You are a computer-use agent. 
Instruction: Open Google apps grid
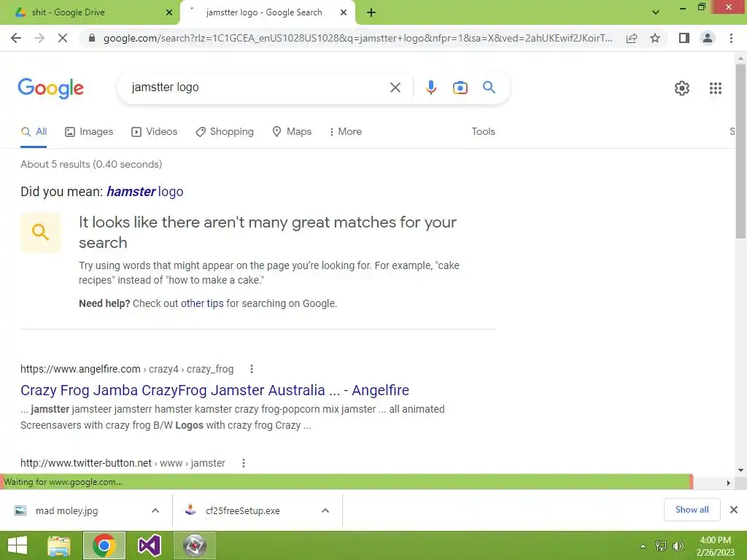coord(716,88)
